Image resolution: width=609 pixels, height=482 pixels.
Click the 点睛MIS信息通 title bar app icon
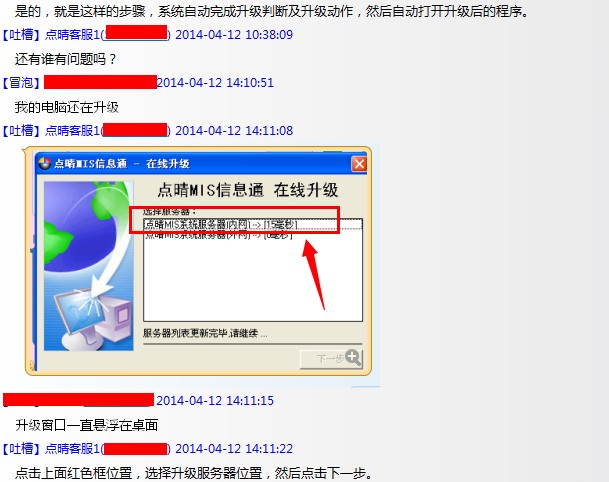coord(45,164)
